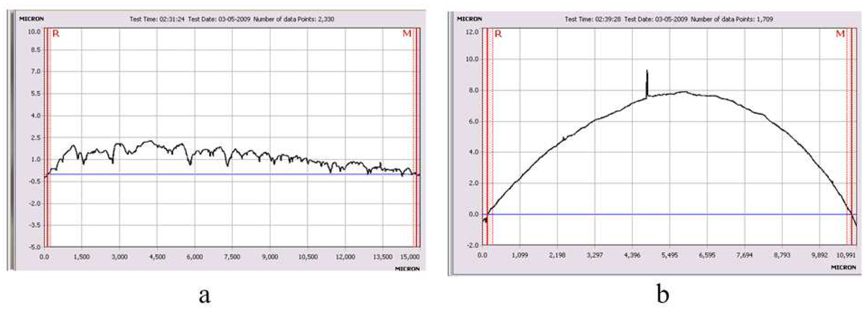Click the 'Test Time: 02:31:24' header text
Viewport: 868px width, 313px height.
point(157,19)
